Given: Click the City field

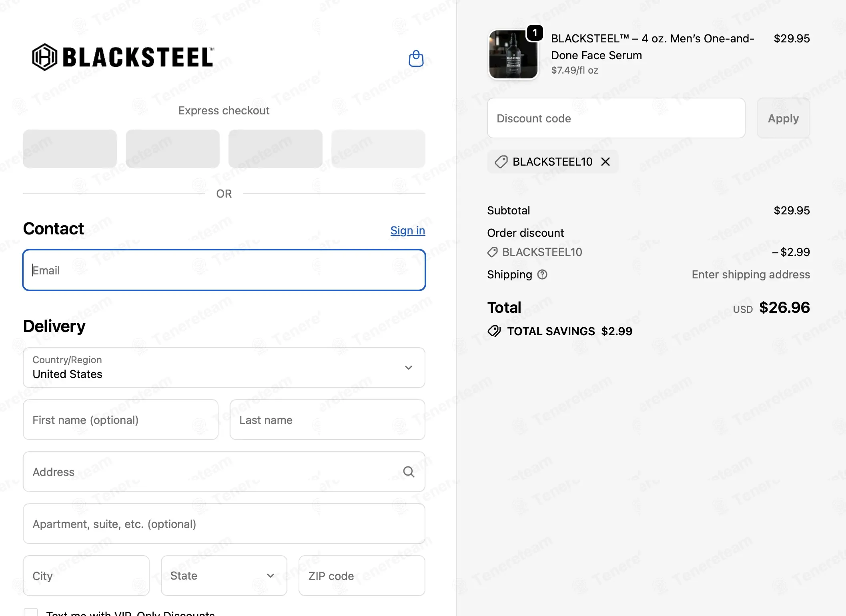Looking at the screenshot, I should pos(86,576).
